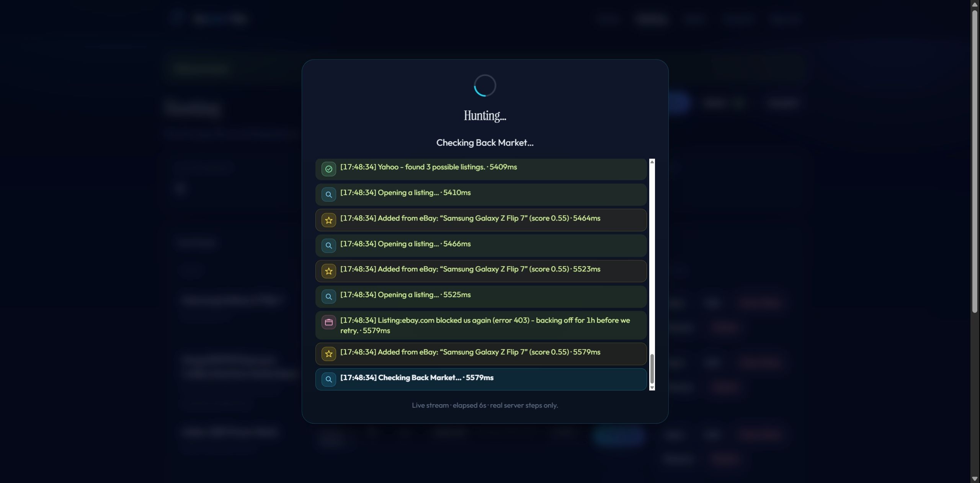Click the page scrollbar up arrow
The width and height of the screenshot is (980, 483).
975,4
